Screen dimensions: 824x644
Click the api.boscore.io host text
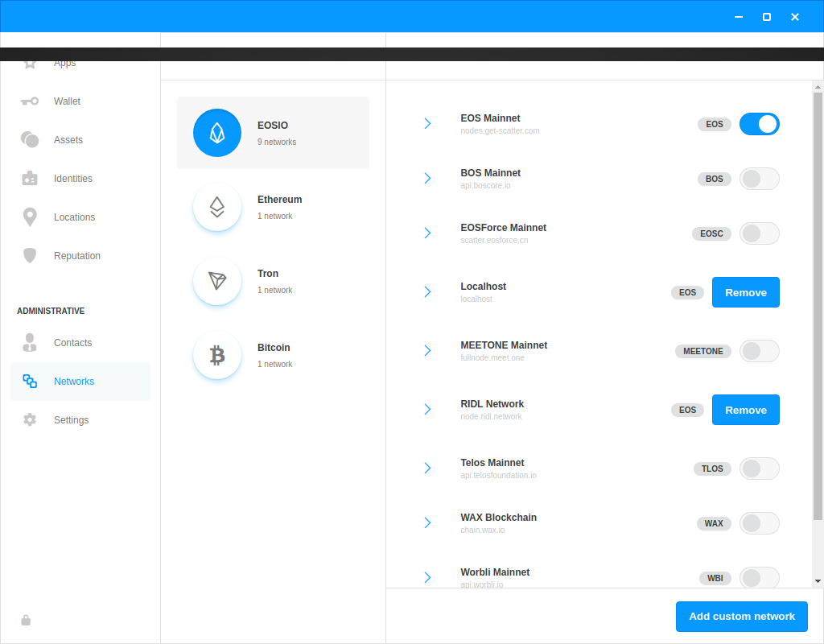[485, 186]
